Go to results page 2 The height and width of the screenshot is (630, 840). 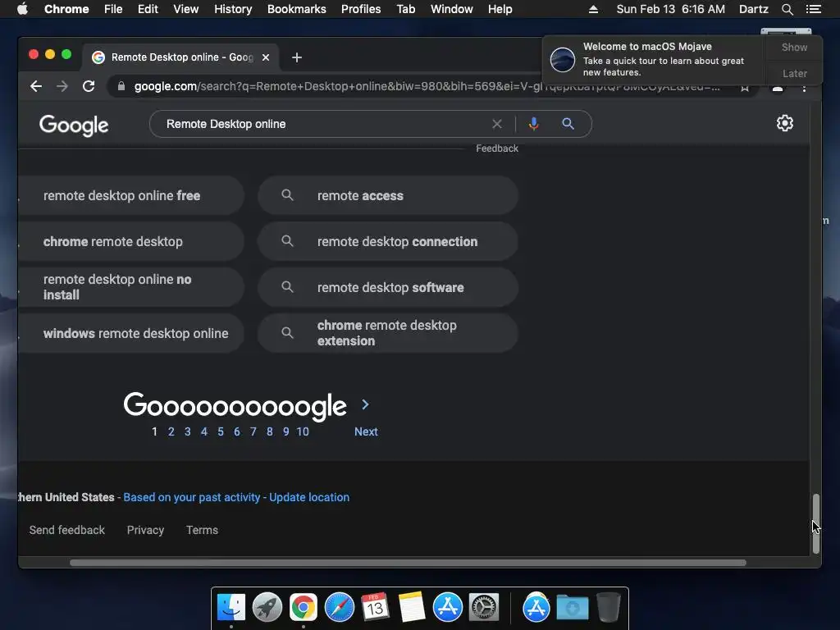[171, 431]
